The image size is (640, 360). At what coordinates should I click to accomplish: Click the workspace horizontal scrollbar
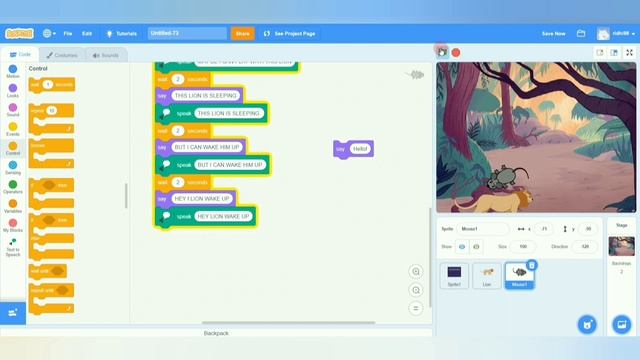click(288, 322)
